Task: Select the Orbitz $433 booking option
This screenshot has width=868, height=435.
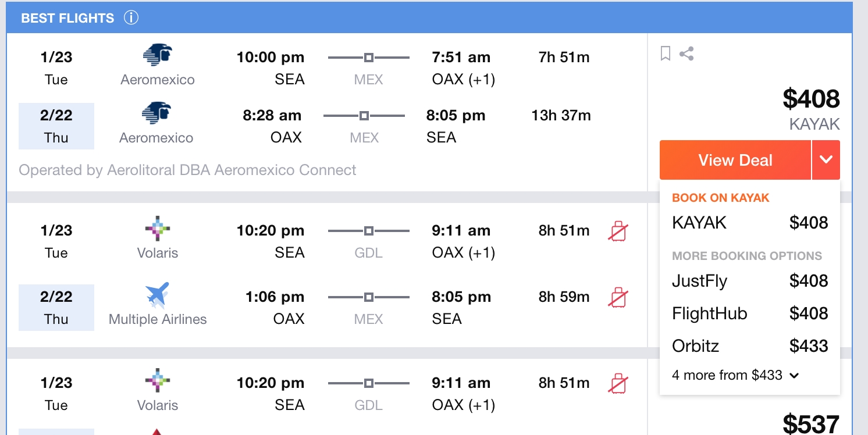Action: (750, 346)
